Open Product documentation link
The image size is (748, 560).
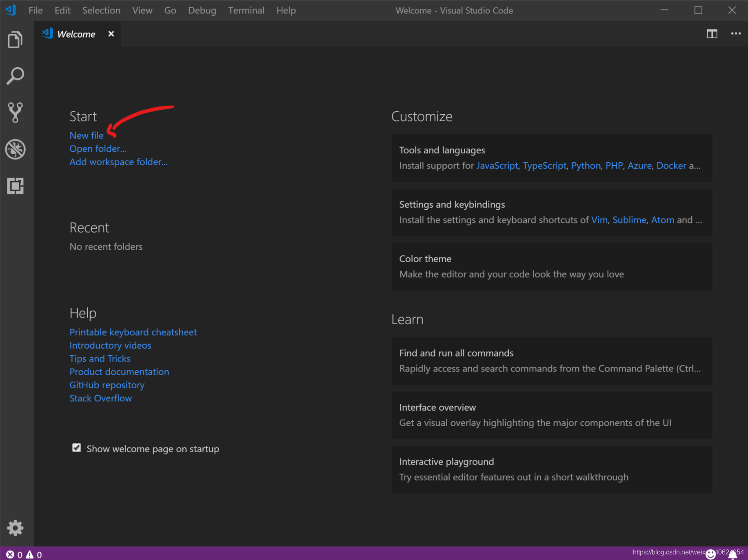point(119,372)
